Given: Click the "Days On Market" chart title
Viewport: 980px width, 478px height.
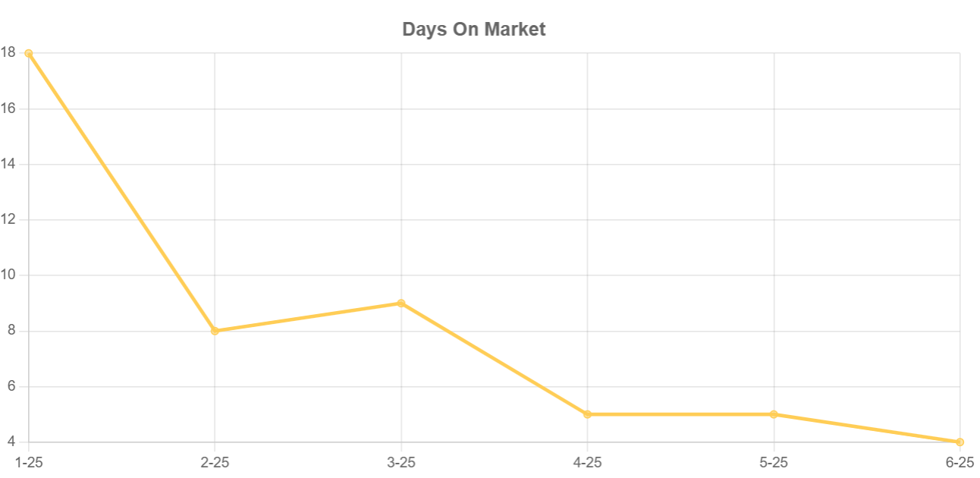Looking at the screenshot, I should 474,30.
